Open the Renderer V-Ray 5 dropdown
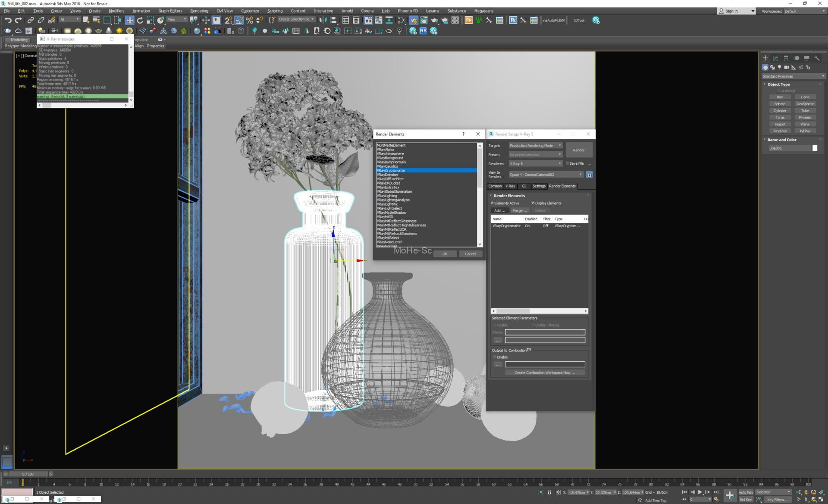Viewport: 828px width, 504px height. click(535, 164)
